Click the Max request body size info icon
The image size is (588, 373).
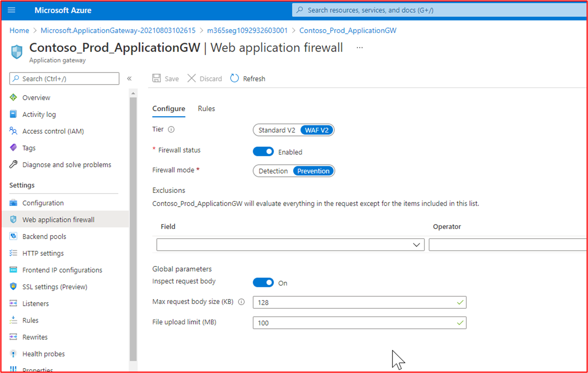(242, 302)
